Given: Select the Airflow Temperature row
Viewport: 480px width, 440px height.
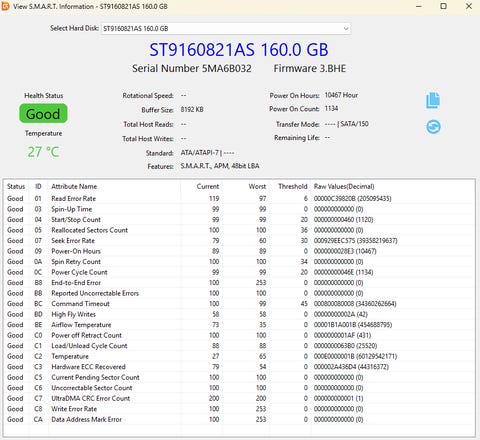Looking at the screenshot, I should pos(239,325).
